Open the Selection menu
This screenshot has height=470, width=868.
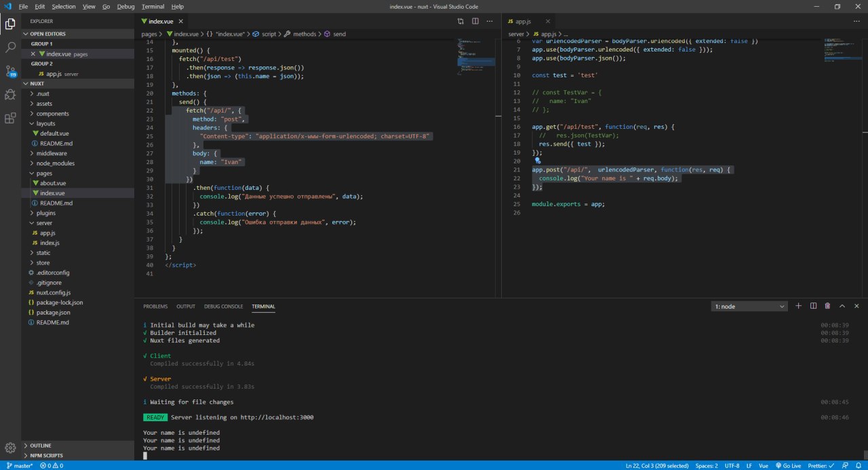64,6
